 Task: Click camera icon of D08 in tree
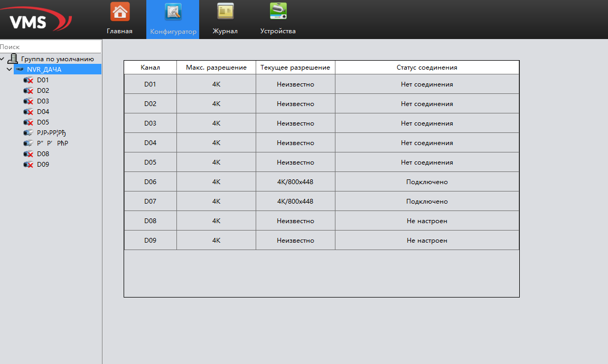[28, 154]
